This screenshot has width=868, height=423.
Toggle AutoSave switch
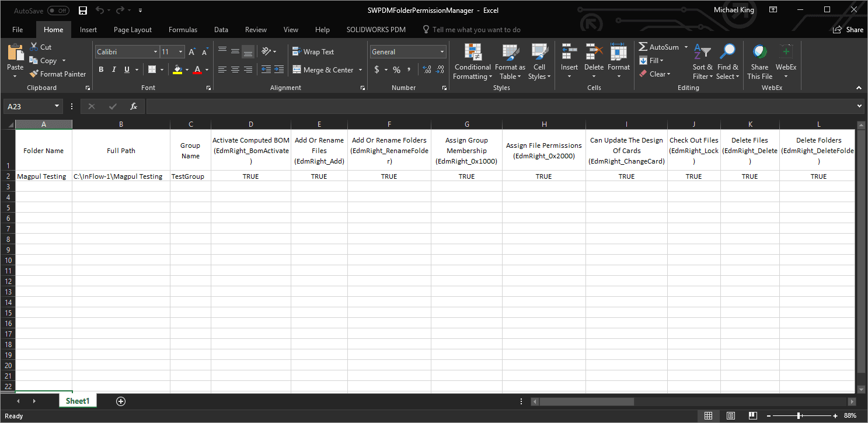pos(58,11)
